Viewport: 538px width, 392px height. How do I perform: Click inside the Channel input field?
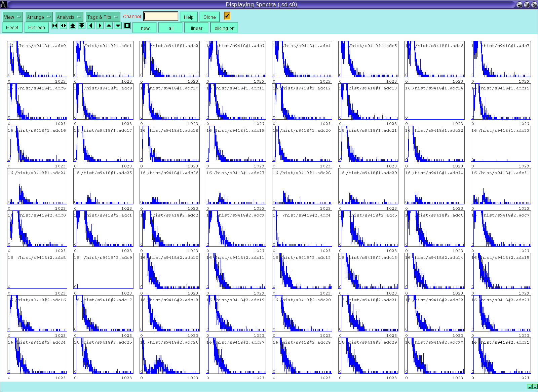[x=161, y=16]
